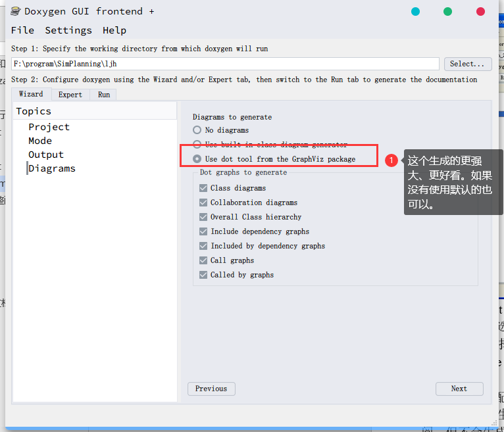Select the Mode topic
The width and height of the screenshot is (504, 432).
coord(40,141)
